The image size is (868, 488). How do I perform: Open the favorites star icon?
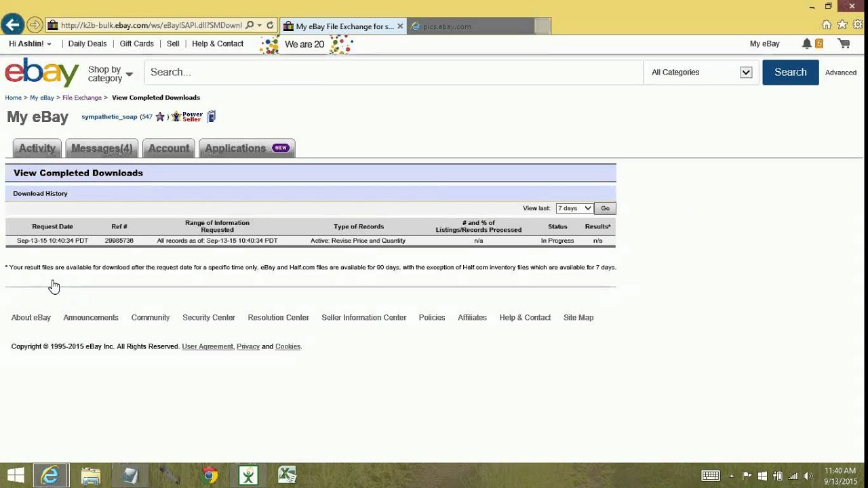click(842, 25)
